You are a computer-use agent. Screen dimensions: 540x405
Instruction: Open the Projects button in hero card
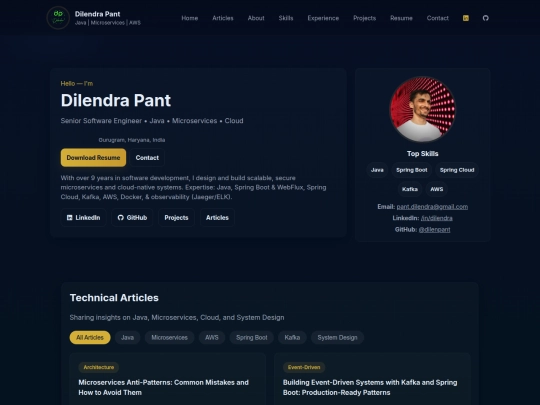(176, 218)
